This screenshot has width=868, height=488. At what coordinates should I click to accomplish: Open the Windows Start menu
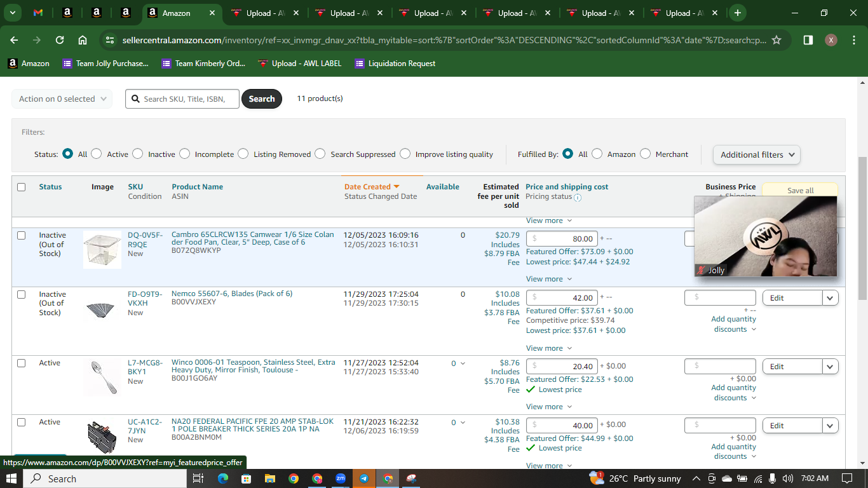tap(11, 478)
